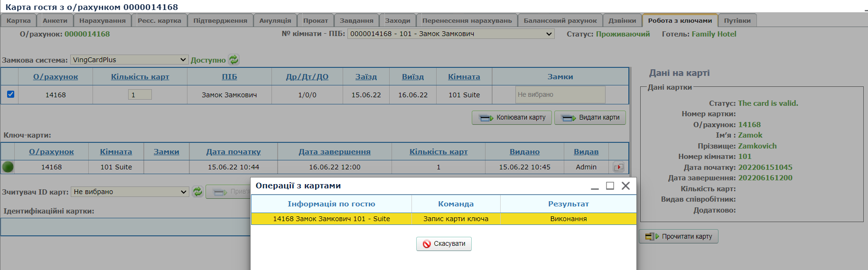Open the Замки 'Не вибрано' selector
Image resolution: width=868 pixels, height=270 pixels.
coord(560,94)
